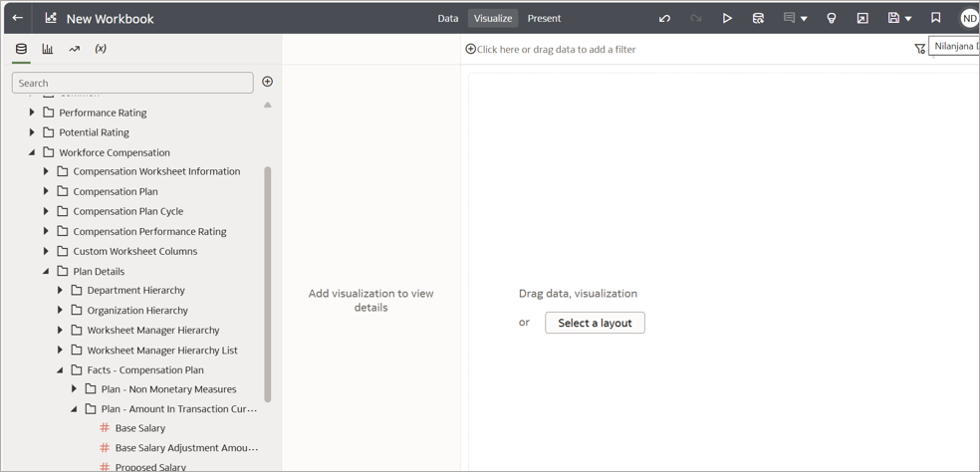Switch to the Present tab
Screen dimensions: 980x472
coord(544,18)
